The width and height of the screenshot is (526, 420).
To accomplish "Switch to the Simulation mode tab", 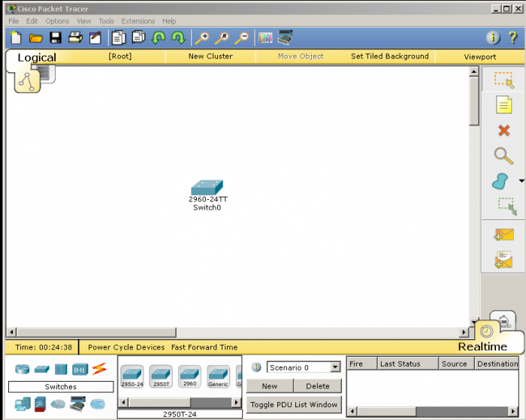I will coord(503,321).
